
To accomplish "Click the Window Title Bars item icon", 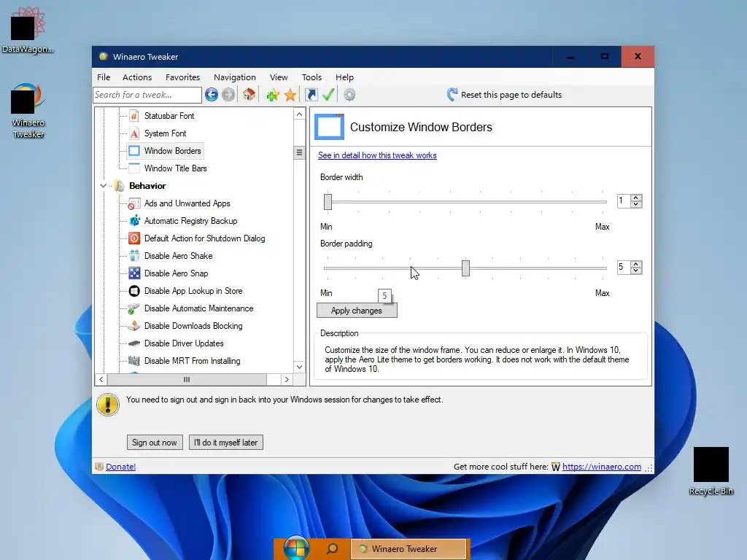I will [x=134, y=168].
